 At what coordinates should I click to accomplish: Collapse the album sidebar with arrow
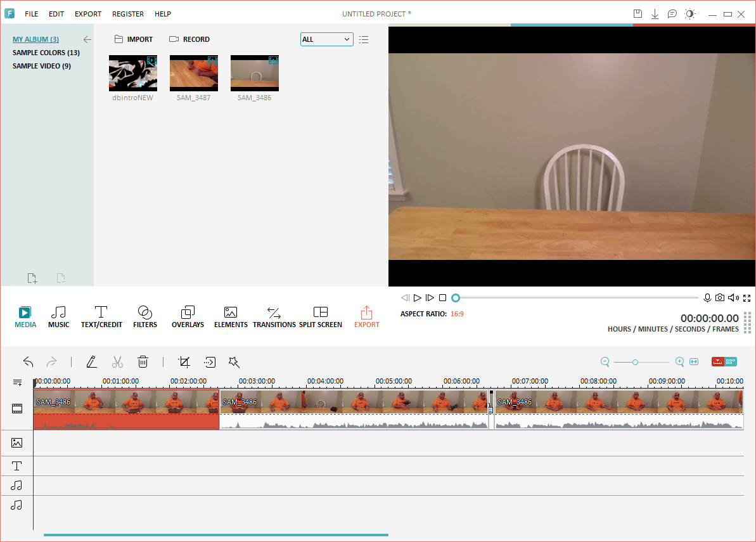(x=87, y=39)
